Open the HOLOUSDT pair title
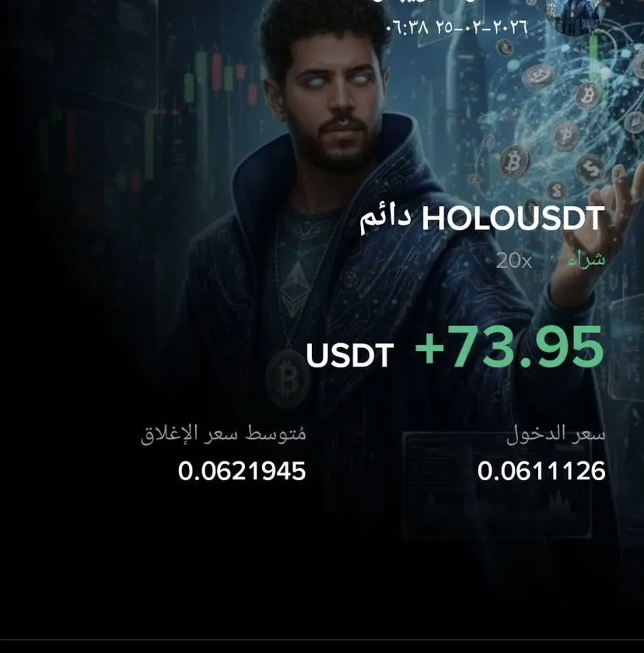Viewport: 644px width, 653px height. 513,218
